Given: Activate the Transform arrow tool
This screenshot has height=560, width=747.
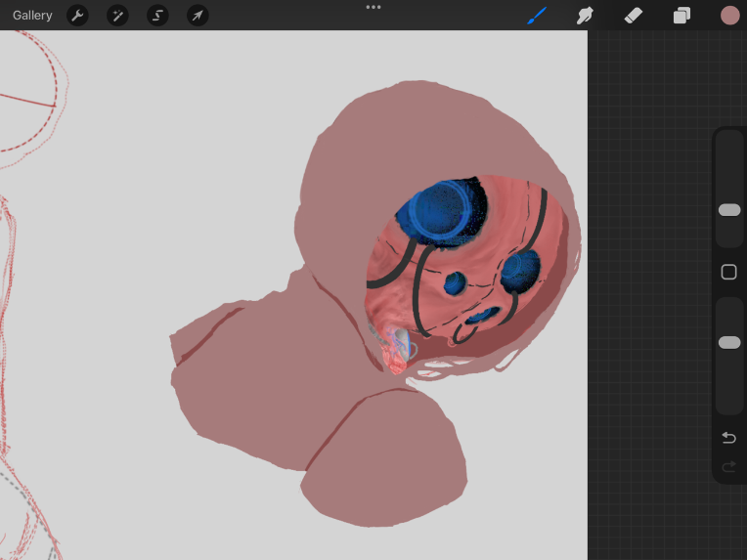Looking at the screenshot, I should [198, 16].
